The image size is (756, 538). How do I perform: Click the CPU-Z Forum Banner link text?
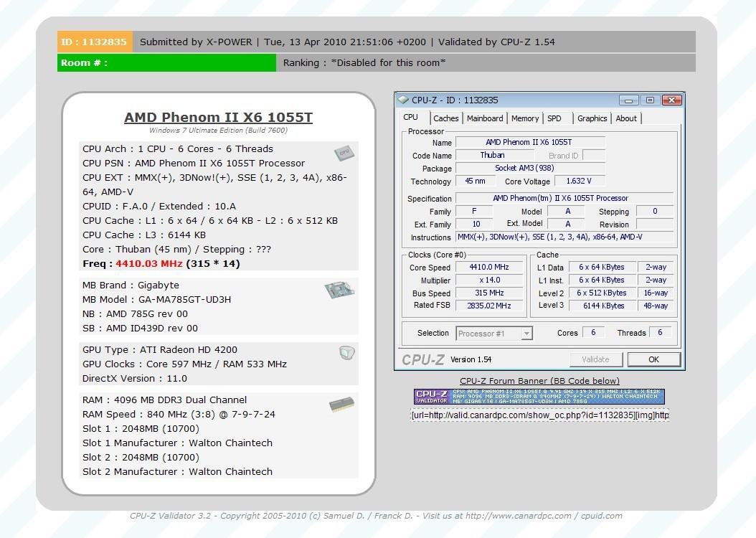pos(539,381)
